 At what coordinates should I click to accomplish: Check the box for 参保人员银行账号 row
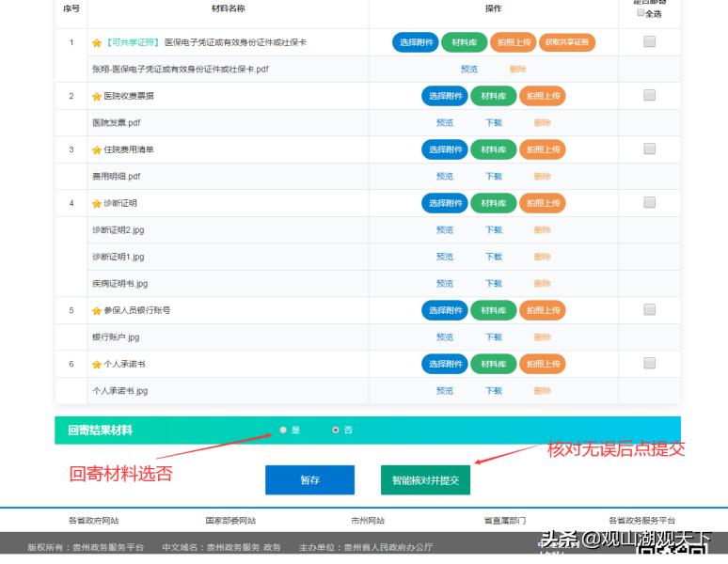(650, 309)
